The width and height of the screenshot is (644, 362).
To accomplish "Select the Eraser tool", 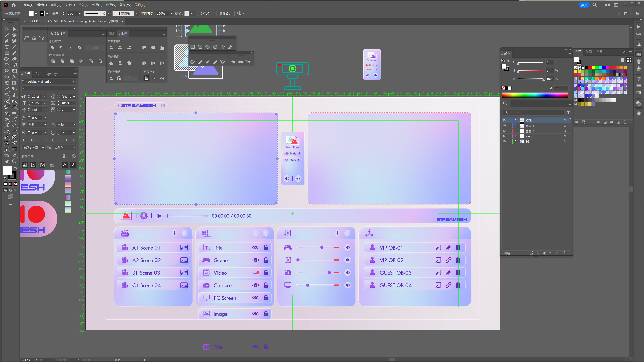I will pyautogui.click(x=14, y=59).
